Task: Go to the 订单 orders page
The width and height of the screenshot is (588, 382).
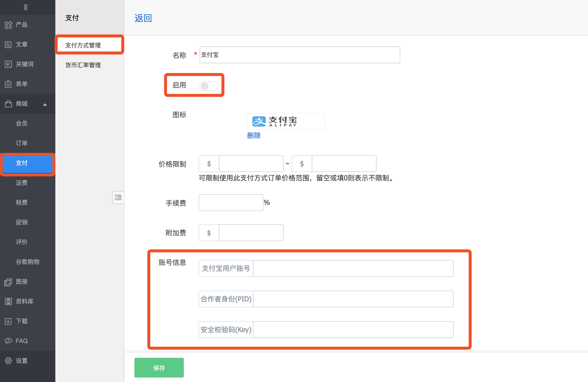Action: coord(21,143)
